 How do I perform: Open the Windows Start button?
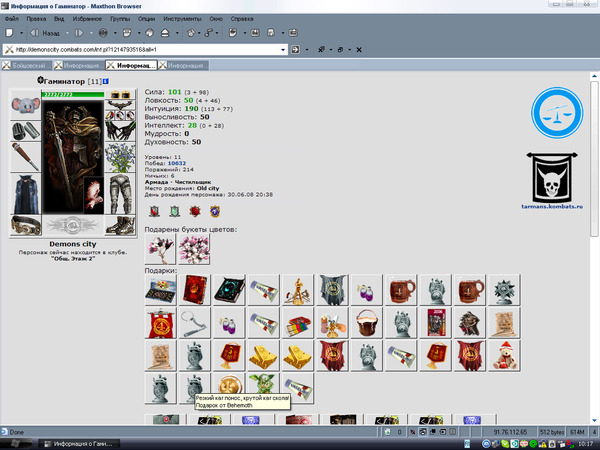pos(16,444)
